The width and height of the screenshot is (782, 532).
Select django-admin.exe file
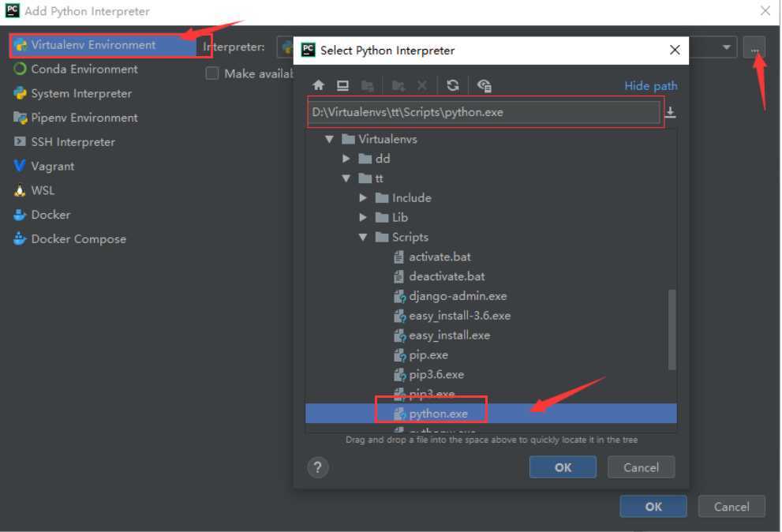(x=450, y=296)
